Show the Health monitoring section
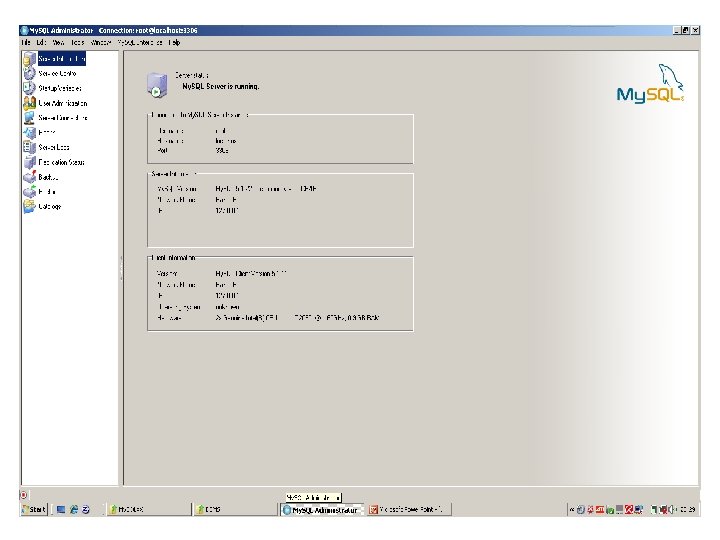This screenshot has width=720, height=540. click(x=39, y=133)
